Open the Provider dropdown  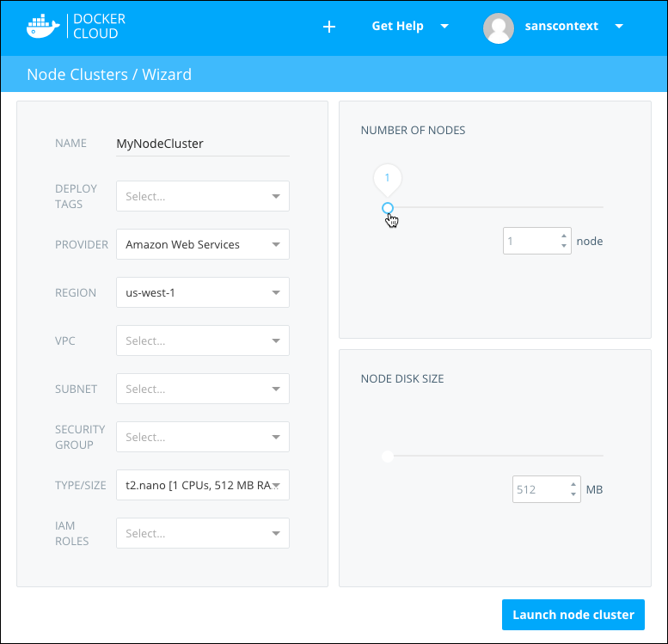(203, 244)
